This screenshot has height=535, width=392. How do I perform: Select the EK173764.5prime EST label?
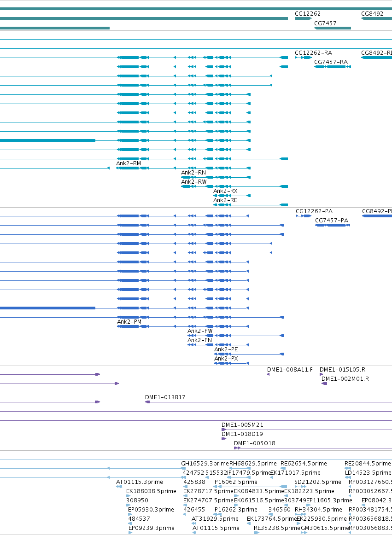(272, 519)
